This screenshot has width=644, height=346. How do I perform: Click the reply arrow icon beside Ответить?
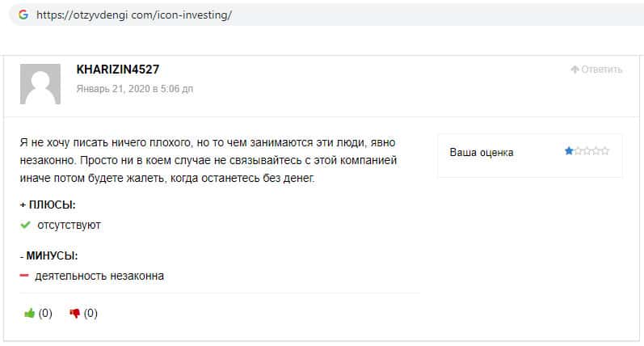[x=575, y=70]
